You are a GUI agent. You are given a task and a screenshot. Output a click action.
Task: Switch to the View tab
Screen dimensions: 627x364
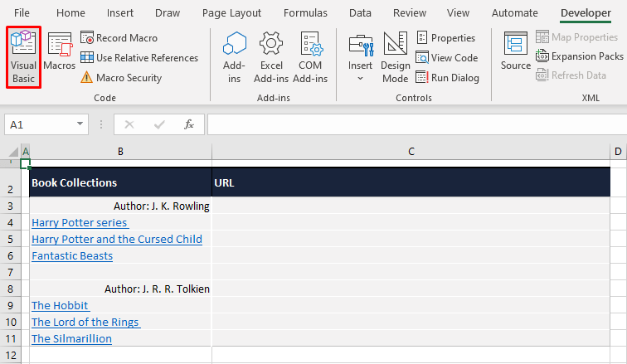pos(459,12)
